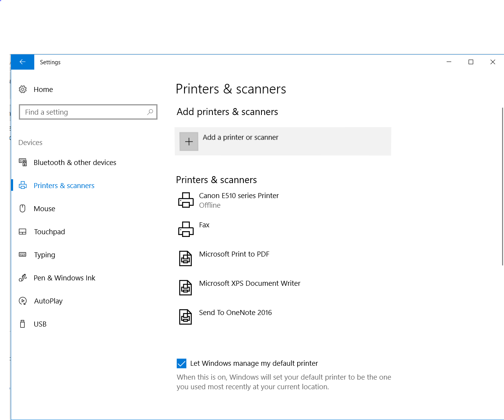
Task: Click the Microsoft Print to PDF icon
Action: 186,258
